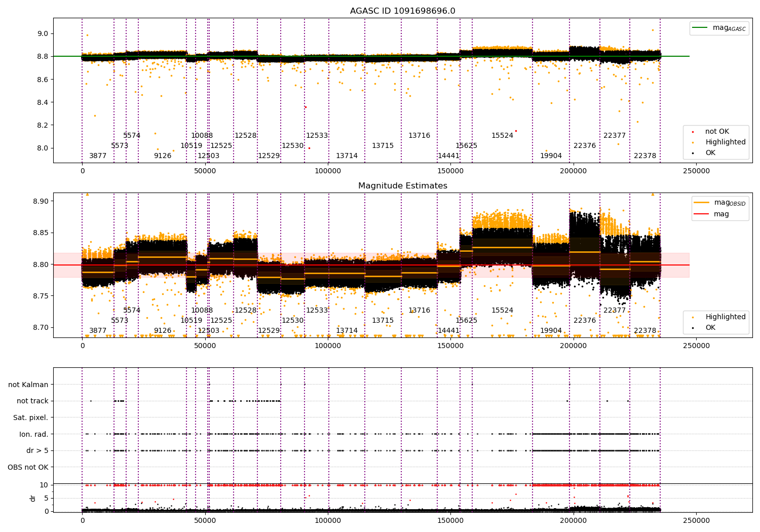The width and height of the screenshot is (760, 532).
Task: Click the 9.0 y-axis tick label
Action: click(43, 33)
